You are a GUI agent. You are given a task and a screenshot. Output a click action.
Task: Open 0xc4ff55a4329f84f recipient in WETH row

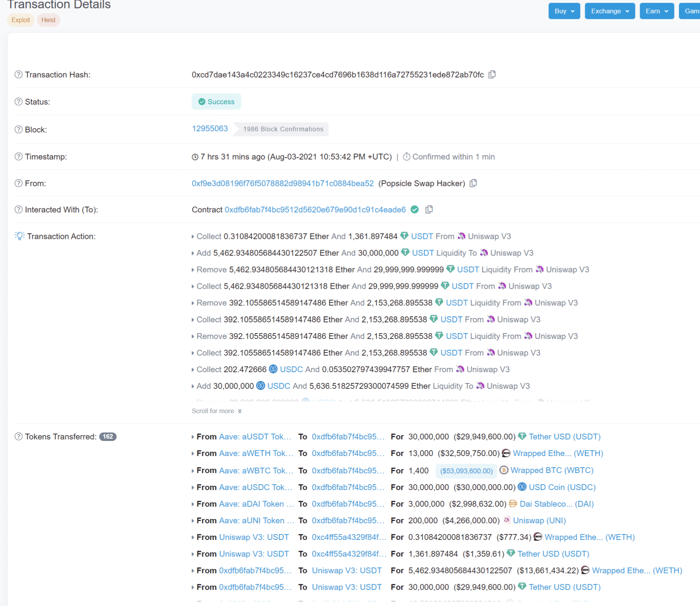pos(349,537)
